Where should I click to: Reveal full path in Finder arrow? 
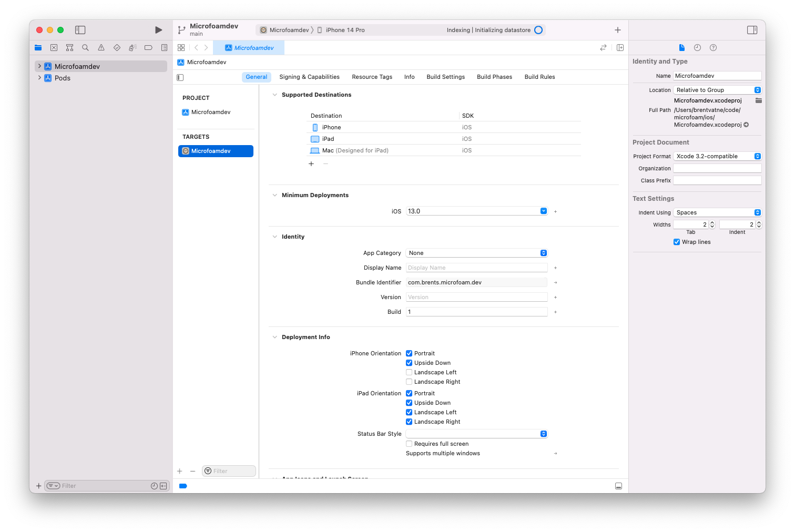pos(746,125)
